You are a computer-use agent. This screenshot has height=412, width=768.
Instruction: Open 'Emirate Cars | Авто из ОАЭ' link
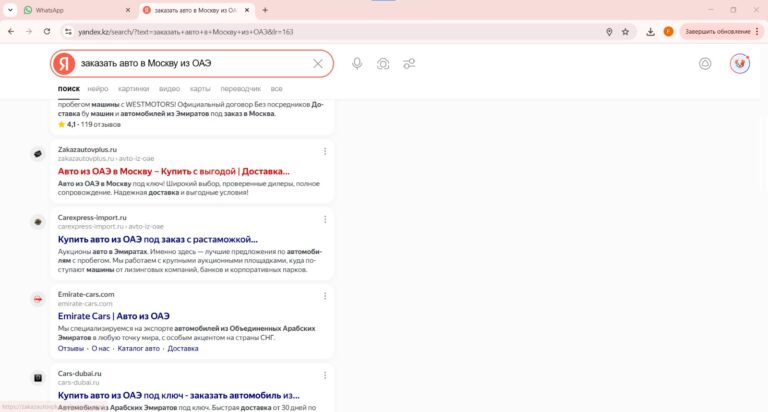pos(113,316)
